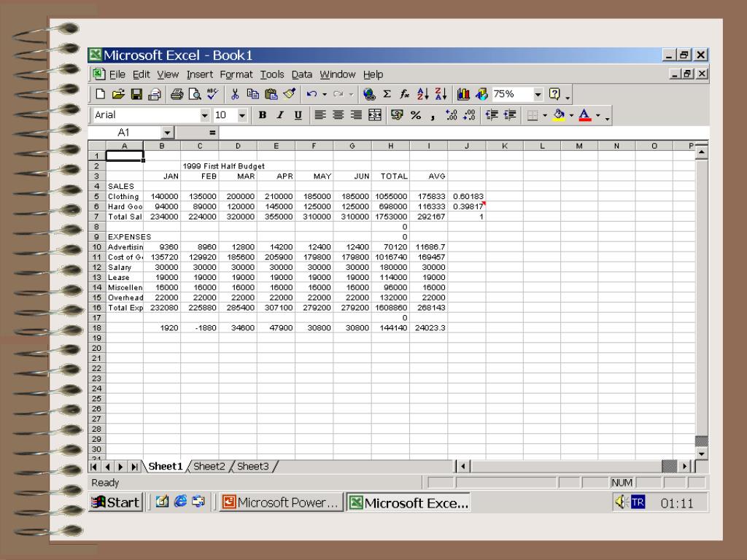The height and width of the screenshot is (560, 747).
Task: Expand the 75% zoom dropdown
Action: tap(538, 94)
